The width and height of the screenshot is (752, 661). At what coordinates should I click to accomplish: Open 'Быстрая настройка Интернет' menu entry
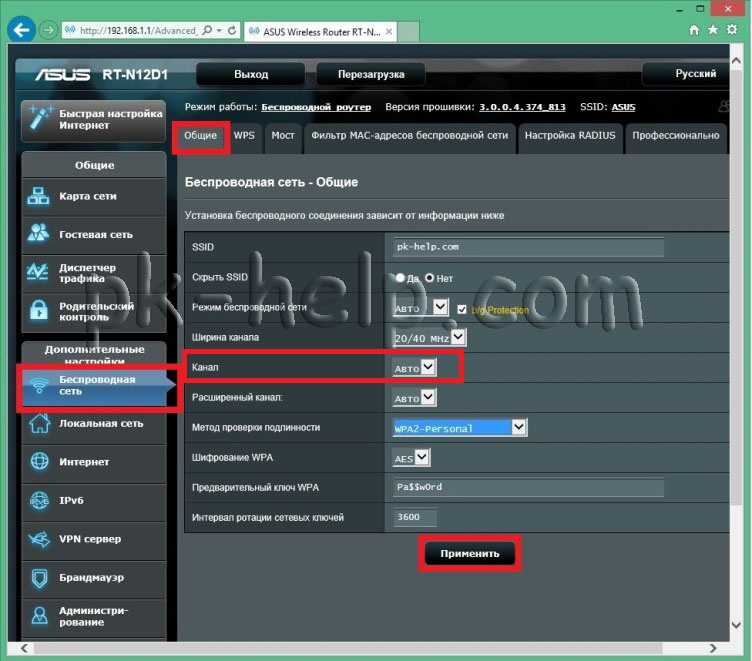[94, 119]
